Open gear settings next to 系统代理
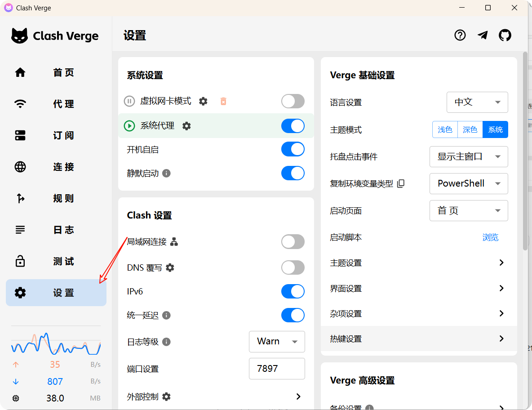Image resolution: width=532 pixels, height=410 pixels. (x=186, y=126)
